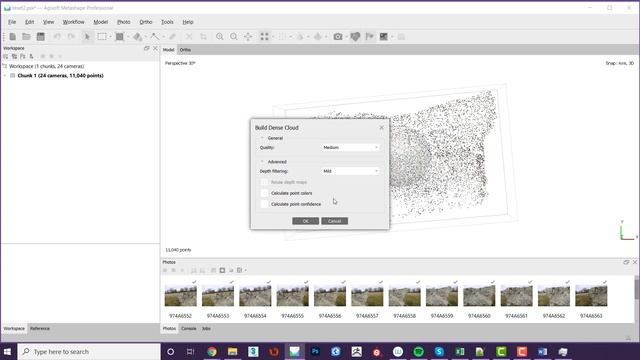This screenshot has height=360, width=640.
Task: Click the point cloud display icon
Action: 264,37
